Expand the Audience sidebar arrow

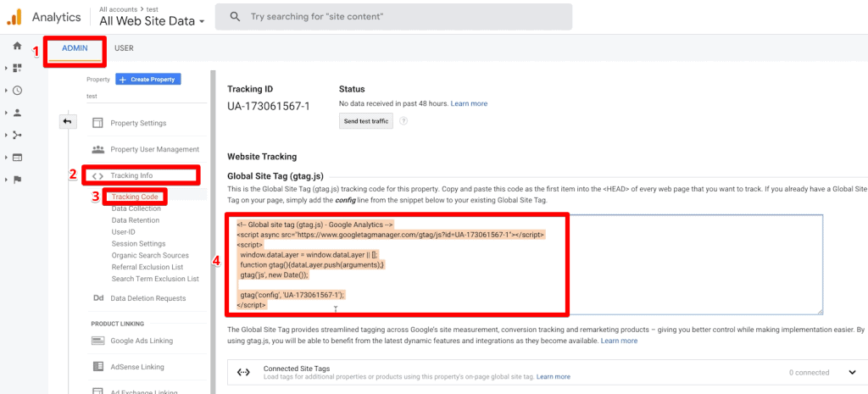(x=6, y=113)
